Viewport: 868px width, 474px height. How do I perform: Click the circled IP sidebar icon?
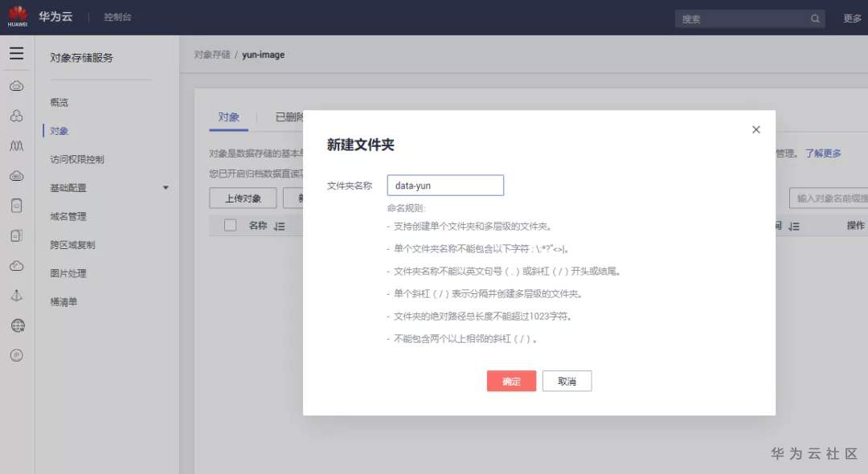tap(17, 355)
